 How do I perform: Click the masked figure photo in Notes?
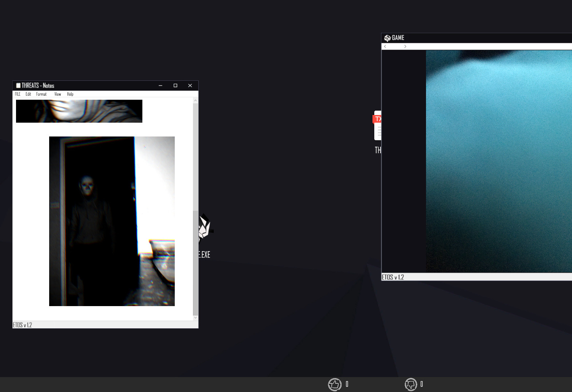112,221
